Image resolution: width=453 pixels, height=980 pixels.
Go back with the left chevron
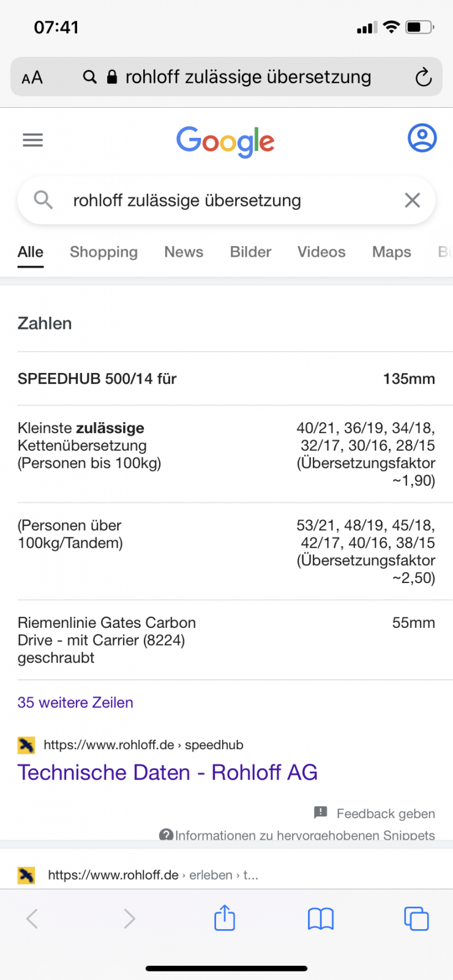click(32, 919)
